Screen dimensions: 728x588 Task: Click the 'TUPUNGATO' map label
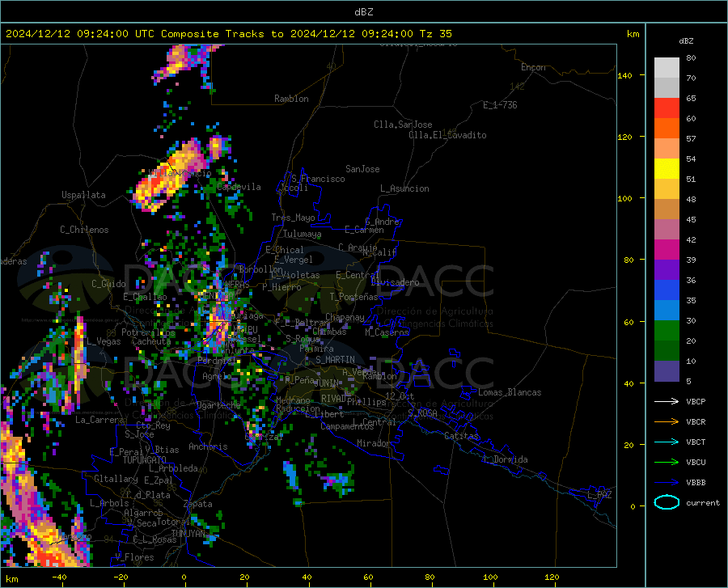pyautogui.click(x=145, y=460)
